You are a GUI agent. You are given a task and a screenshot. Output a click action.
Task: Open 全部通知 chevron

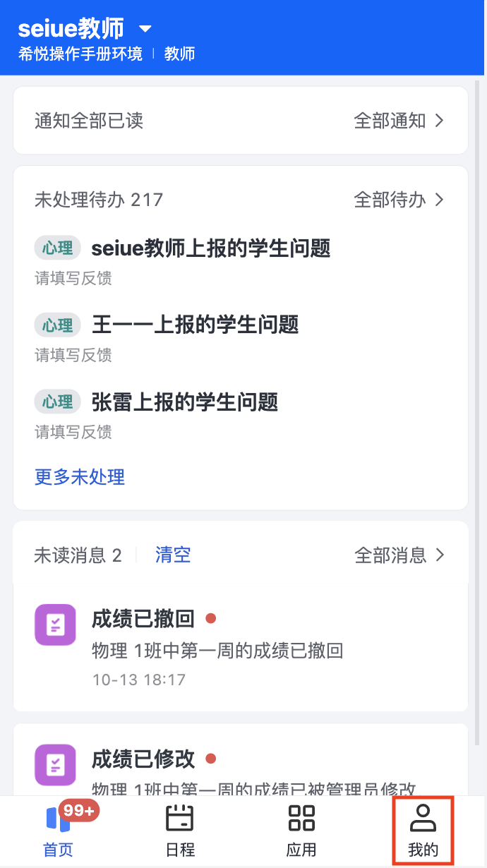click(x=439, y=121)
